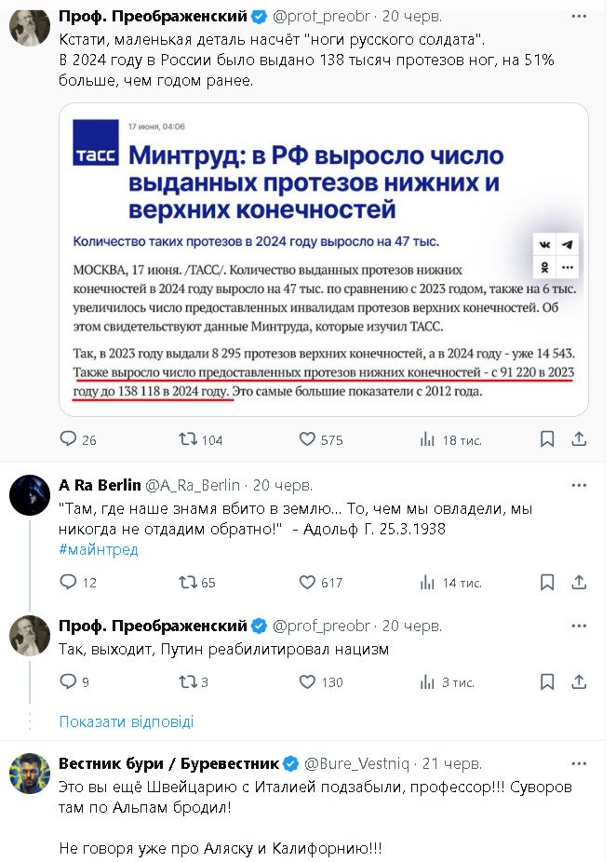Open the @A_Ra_Berlin profile handle
616x862 pixels.
coord(194,485)
